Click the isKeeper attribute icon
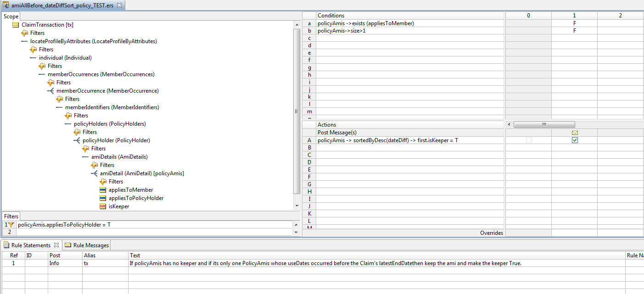Screen dimensions: 644x294 tap(103, 206)
